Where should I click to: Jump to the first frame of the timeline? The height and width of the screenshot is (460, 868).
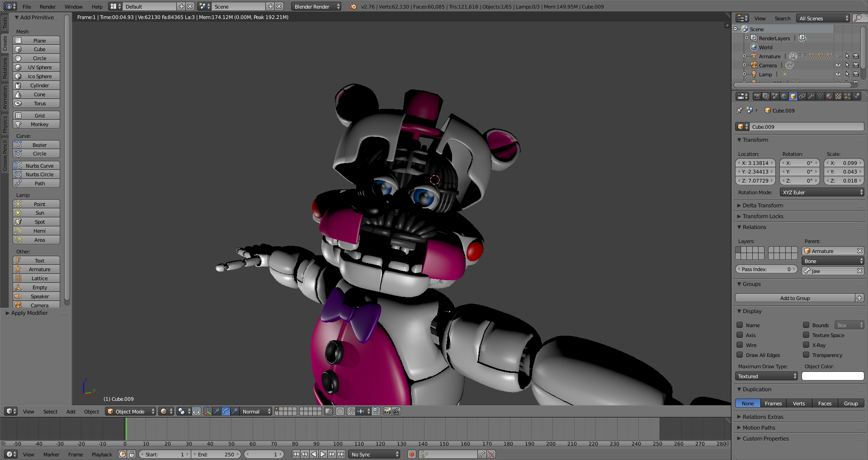(x=296, y=454)
